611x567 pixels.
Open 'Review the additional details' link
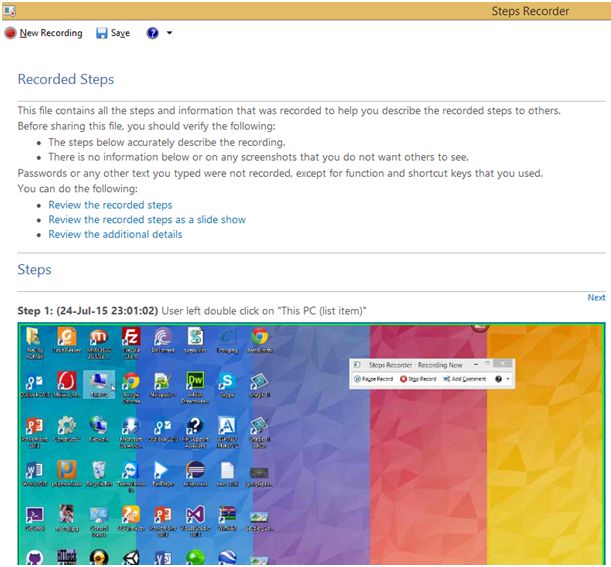115,234
